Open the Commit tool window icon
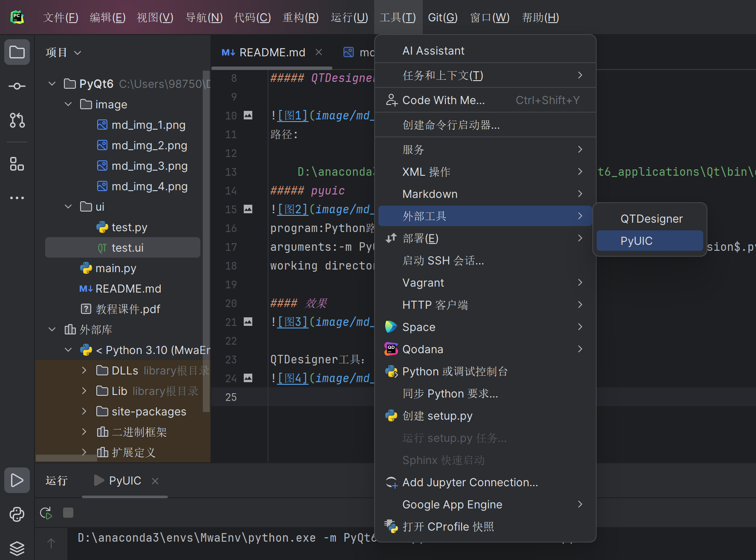Viewport: 756px width, 560px height. 17,87
